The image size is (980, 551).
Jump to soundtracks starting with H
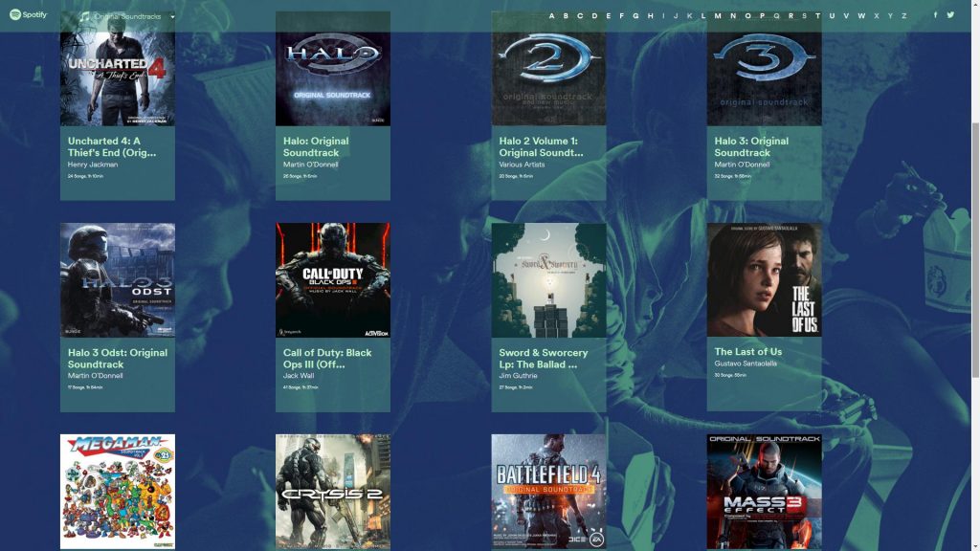pos(650,15)
